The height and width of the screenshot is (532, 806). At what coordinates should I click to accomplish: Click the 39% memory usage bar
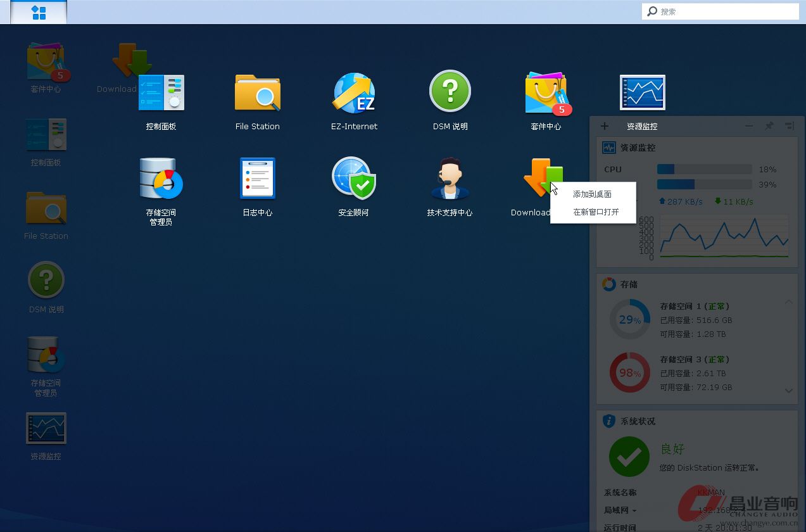[x=705, y=184]
